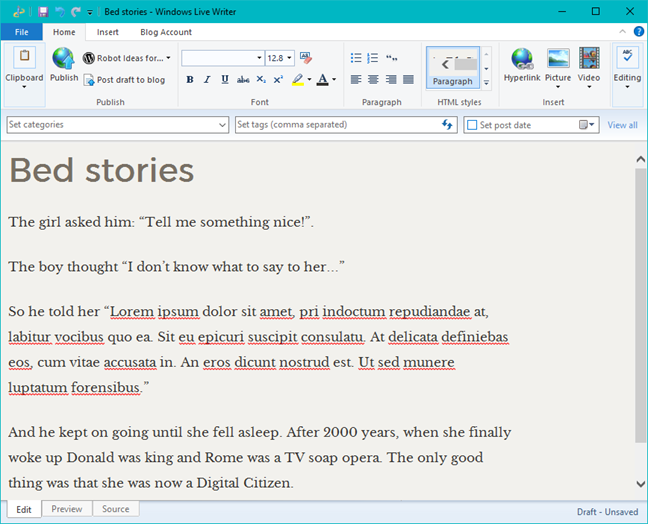Align text right

tap(391, 79)
